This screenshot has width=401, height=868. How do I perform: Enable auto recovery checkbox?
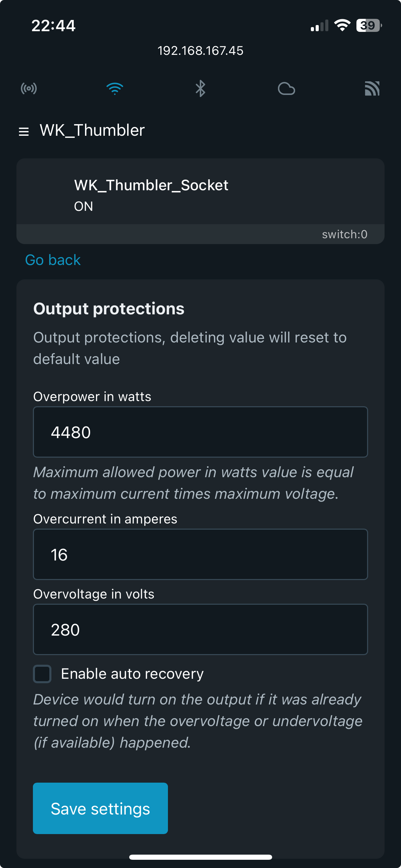coord(42,674)
